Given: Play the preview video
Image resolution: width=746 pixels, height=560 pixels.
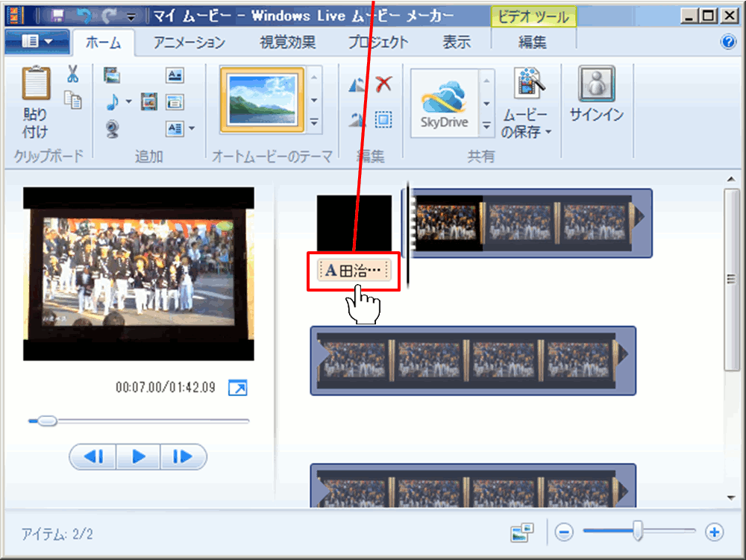Looking at the screenshot, I should pyautogui.click(x=138, y=456).
